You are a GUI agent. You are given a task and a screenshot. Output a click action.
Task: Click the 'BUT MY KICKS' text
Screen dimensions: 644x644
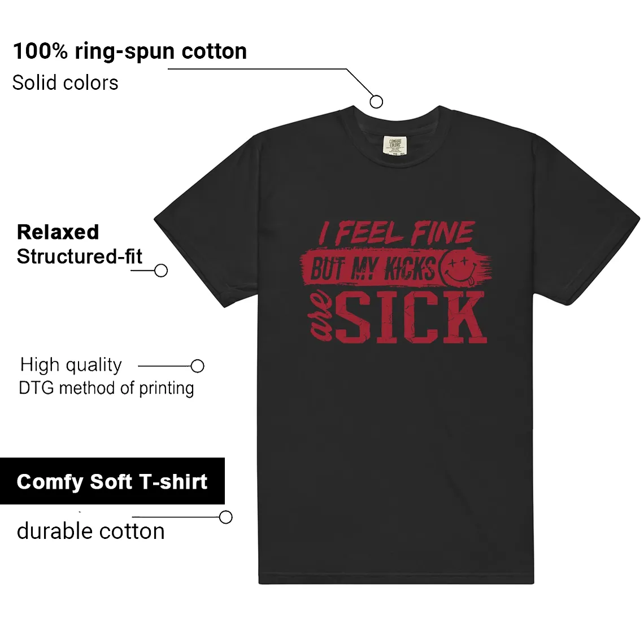372,269
